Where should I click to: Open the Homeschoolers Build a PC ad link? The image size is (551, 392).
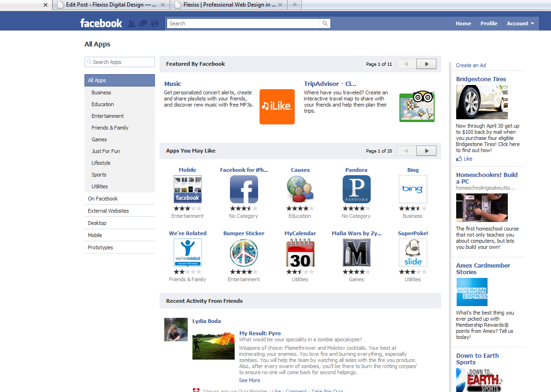pyautogui.click(x=487, y=178)
